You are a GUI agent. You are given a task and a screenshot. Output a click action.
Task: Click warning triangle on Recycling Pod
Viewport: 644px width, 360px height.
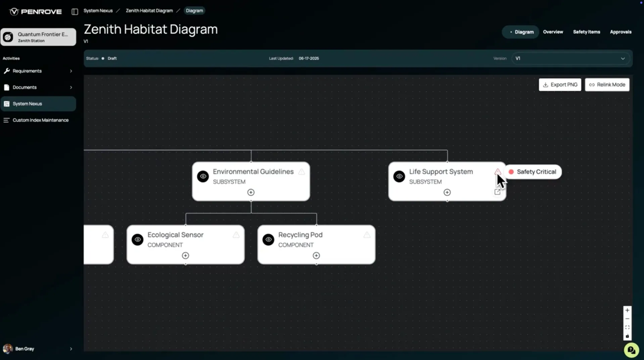[367, 235]
